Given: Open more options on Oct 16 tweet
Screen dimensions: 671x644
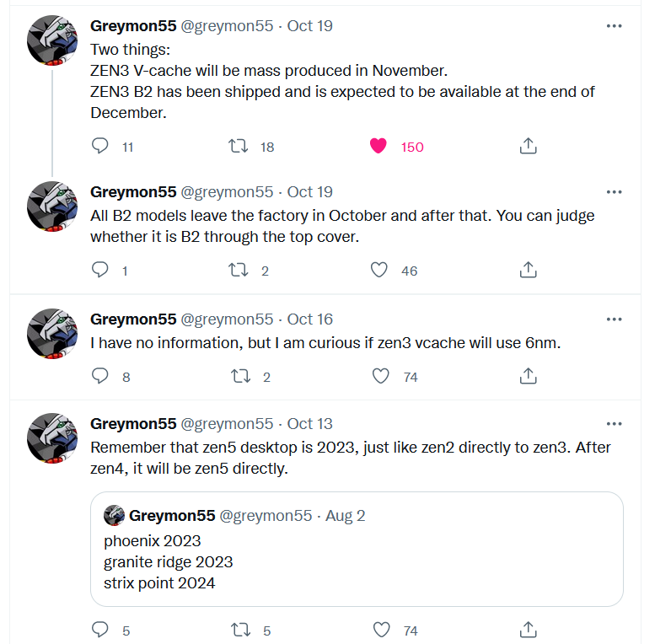Looking at the screenshot, I should (x=615, y=319).
